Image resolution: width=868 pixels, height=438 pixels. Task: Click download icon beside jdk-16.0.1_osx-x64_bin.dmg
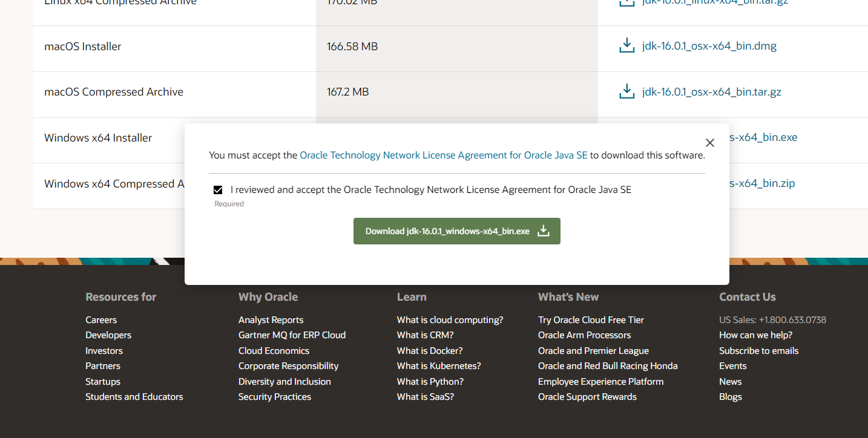pyautogui.click(x=627, y=46)
